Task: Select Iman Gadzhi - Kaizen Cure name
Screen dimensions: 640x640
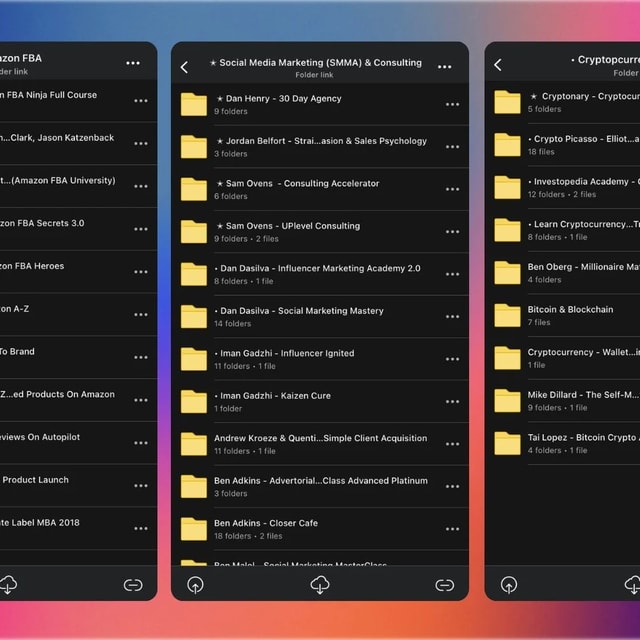Action: [273, 396]
